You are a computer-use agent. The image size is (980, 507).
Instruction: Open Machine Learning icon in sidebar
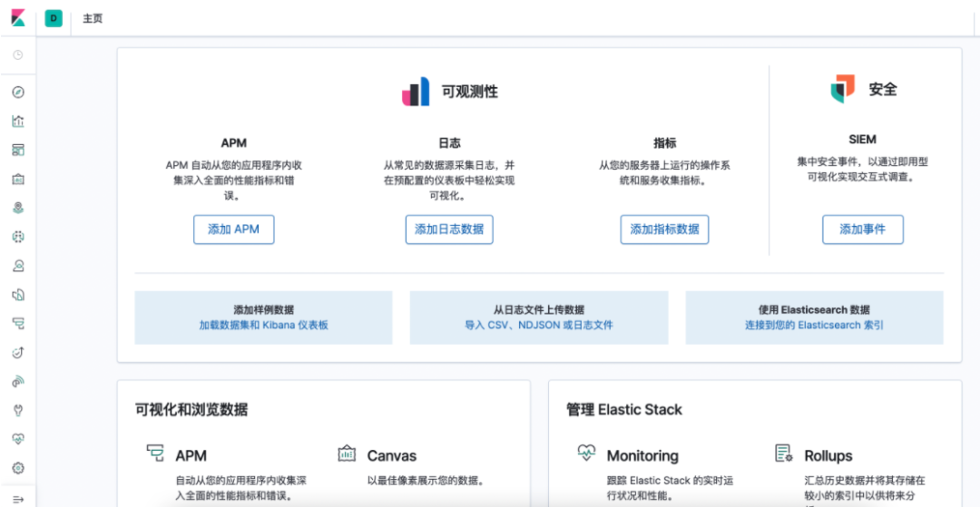point(18,237)
